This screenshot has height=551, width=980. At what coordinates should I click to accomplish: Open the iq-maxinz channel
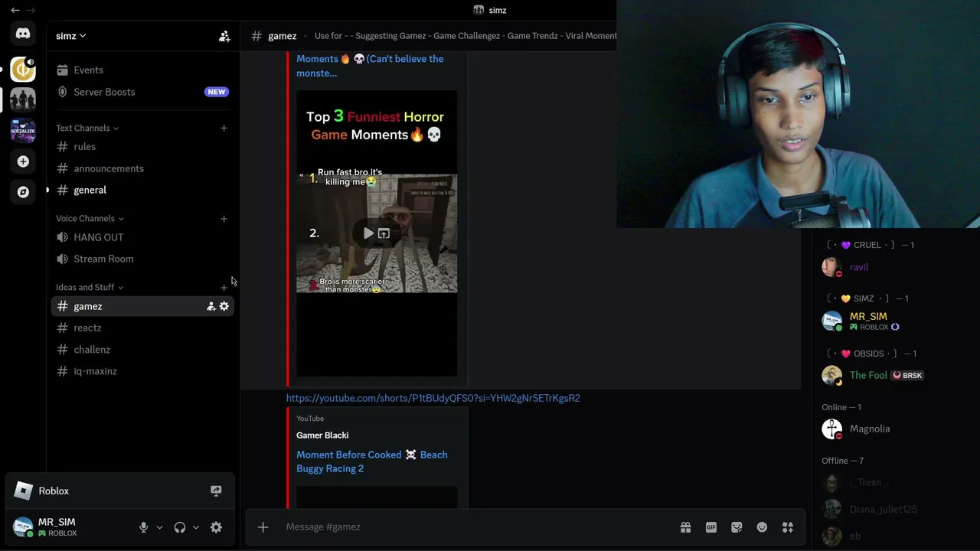coord(142,371)
